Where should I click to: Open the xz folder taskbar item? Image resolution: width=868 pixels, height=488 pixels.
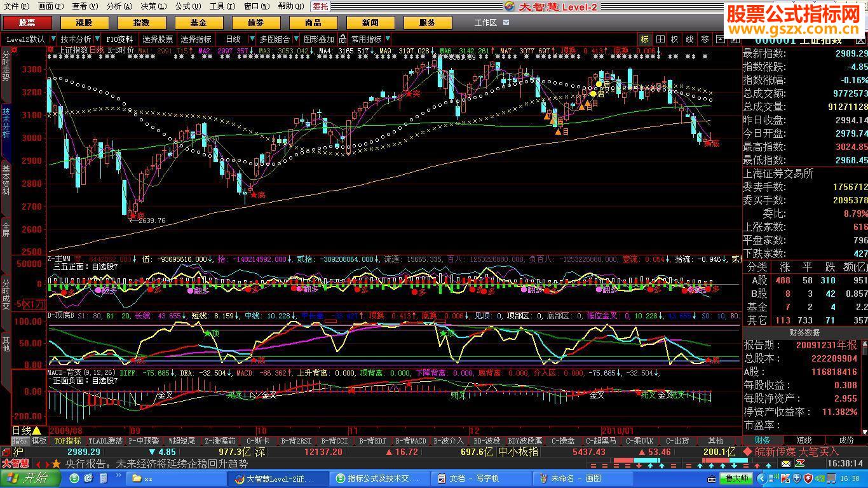point(175,478)
